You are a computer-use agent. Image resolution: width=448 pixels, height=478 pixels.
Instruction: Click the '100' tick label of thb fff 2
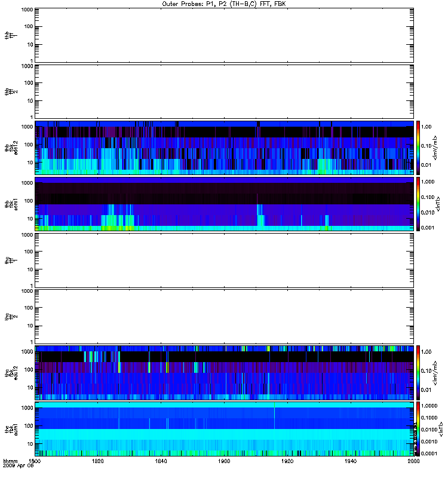29,83
